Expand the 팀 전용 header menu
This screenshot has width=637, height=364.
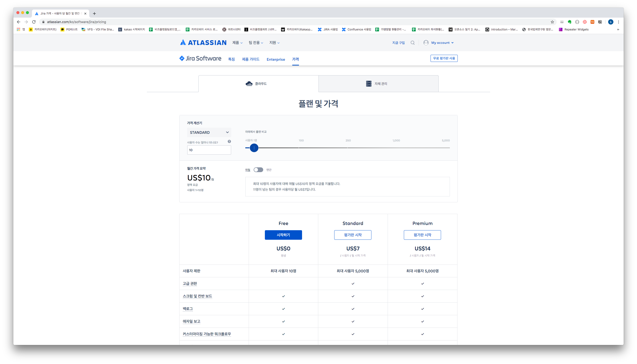256,43
